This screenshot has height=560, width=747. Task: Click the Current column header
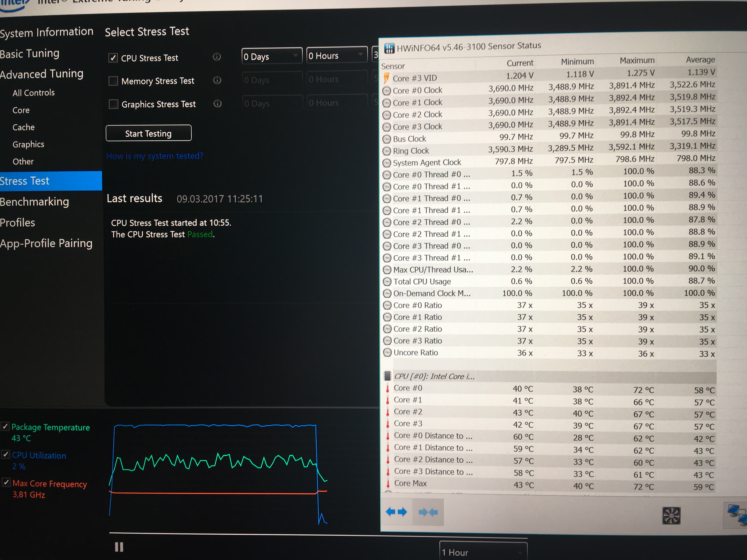(520, 63)
